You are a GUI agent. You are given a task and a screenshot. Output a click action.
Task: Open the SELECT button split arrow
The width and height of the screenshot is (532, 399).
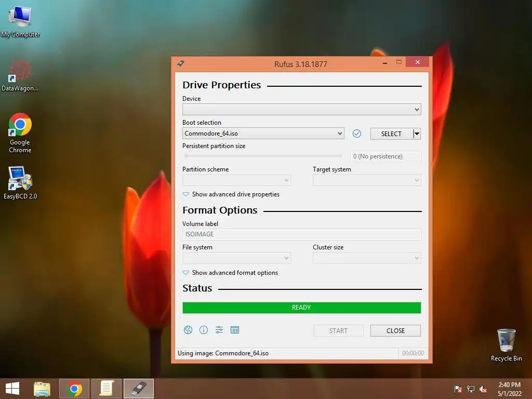point(417,134)
